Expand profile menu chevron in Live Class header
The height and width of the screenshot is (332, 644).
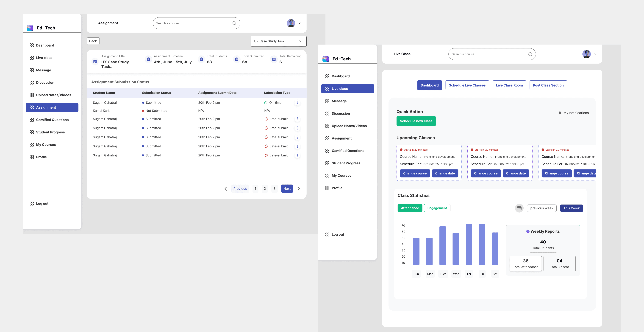595,54
